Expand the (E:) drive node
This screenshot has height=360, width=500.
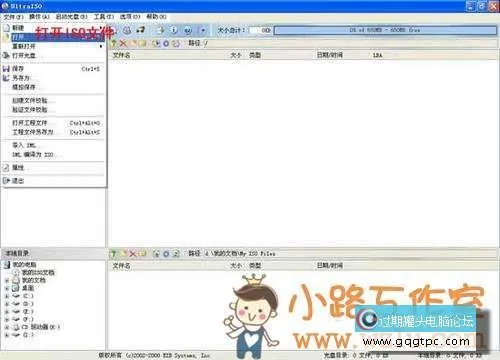[7, 312]
